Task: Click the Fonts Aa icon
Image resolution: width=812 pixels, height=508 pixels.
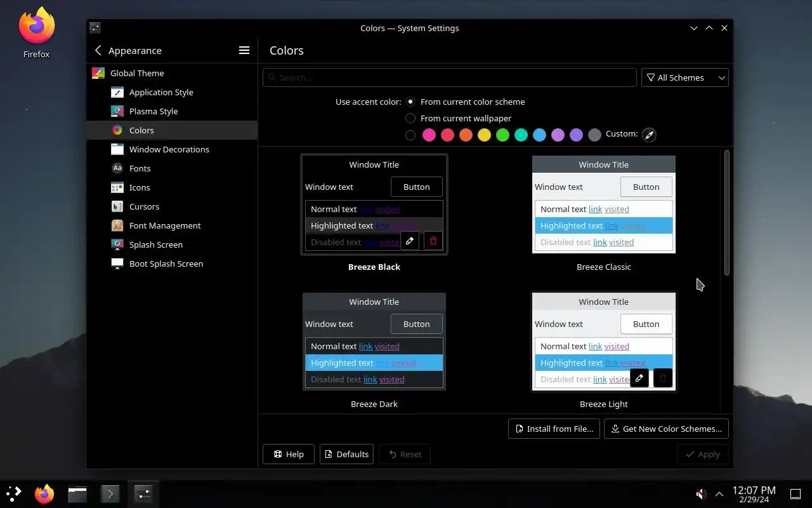Action: [x=117, y=168]
